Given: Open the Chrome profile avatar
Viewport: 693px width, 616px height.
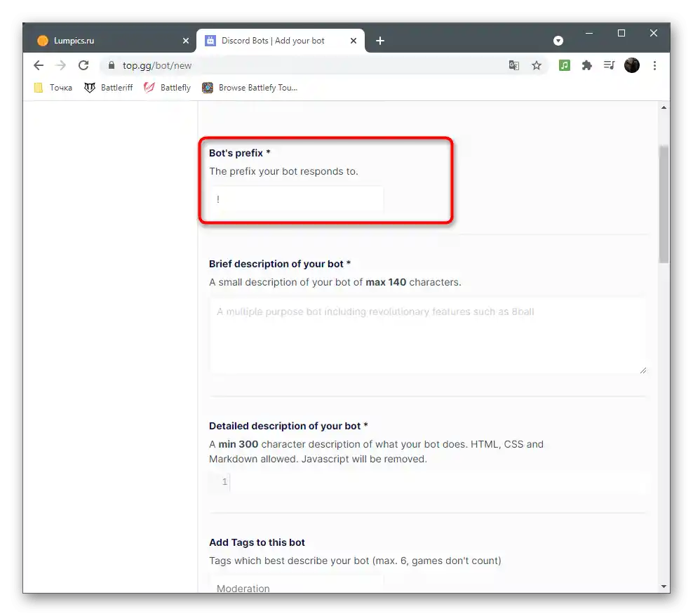Looking at the screenshot, I should [x=632, y=65].
